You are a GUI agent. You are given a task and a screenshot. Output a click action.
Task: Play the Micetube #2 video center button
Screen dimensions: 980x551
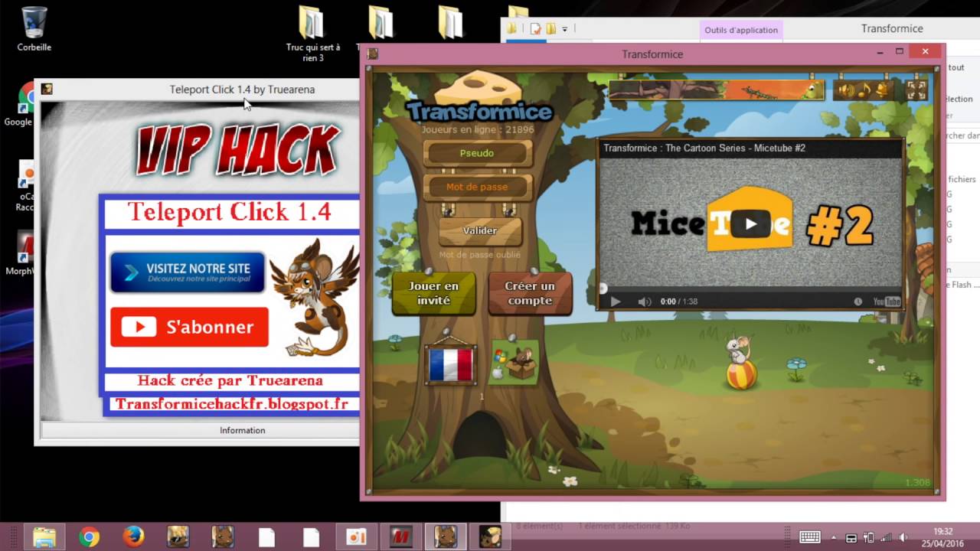(750, 223)
